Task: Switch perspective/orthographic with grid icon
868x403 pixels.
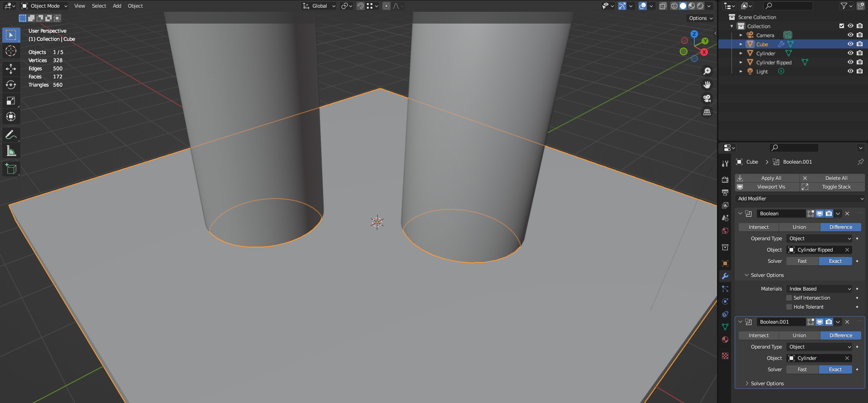Action: click(707, 112)
